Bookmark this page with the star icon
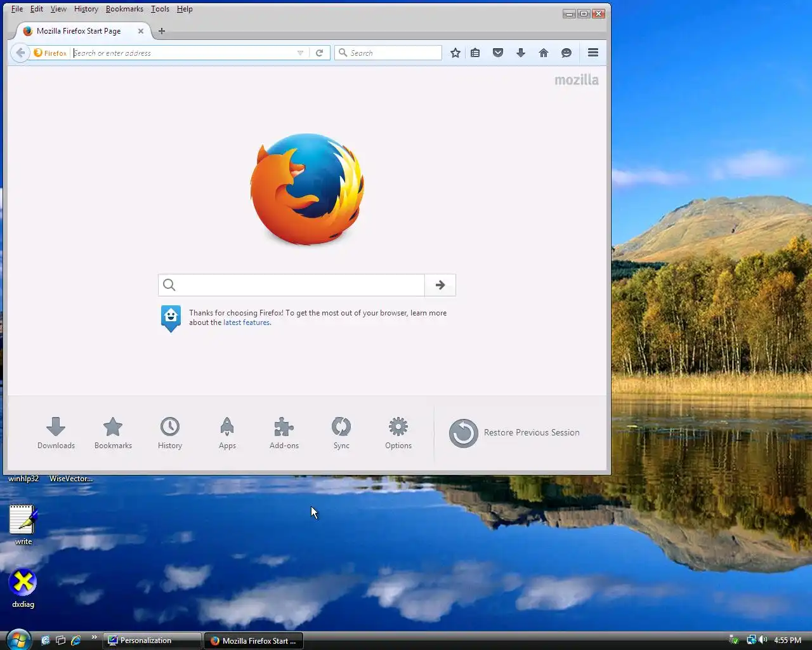Viewport: 812px width, 650px height. [x=455, y=53]
